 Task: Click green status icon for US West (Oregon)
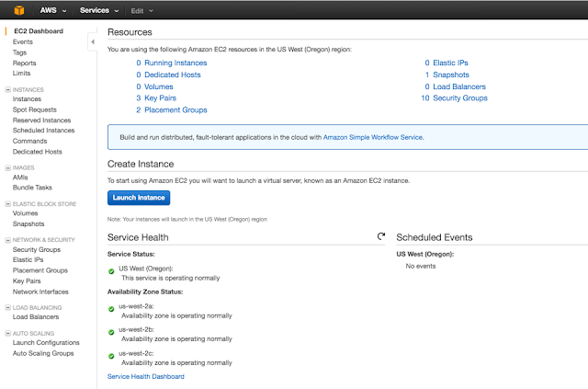pos(111,271)
